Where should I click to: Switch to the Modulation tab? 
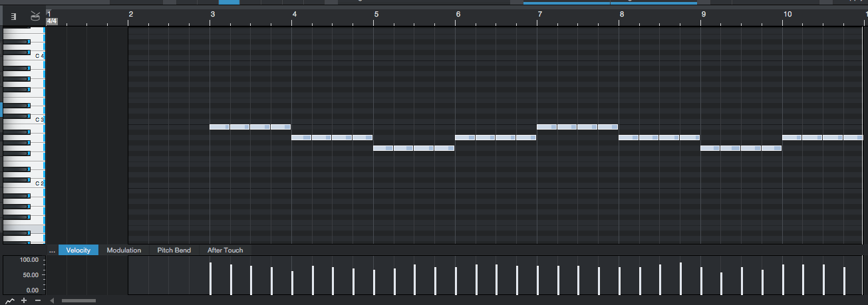click(x=124, y=250)
